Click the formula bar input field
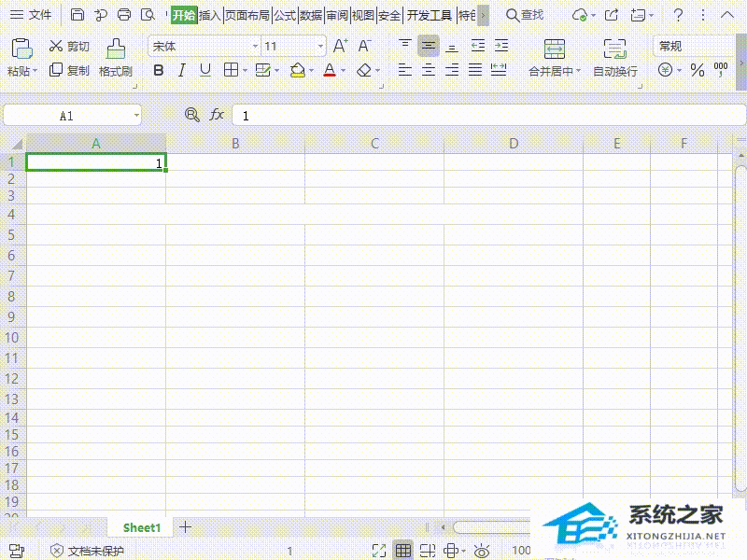Viewport: 747px width, 560px height. (488, 115)
